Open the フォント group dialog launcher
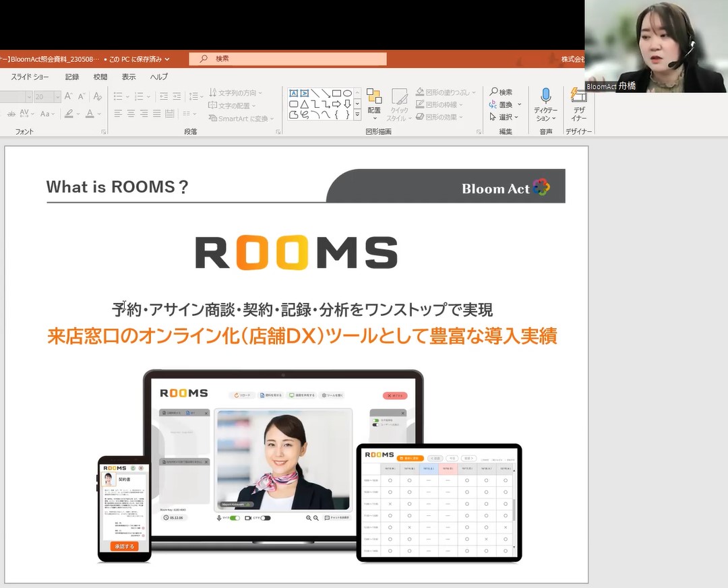The height and width of the screenshot is (588, 728). click(x=104, y=132)
